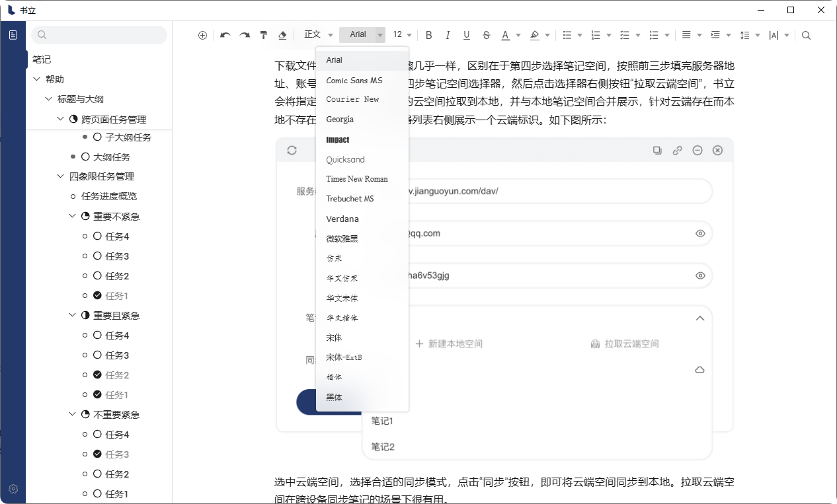
Task: Select the format painter tool
Action: click(264, 35)
